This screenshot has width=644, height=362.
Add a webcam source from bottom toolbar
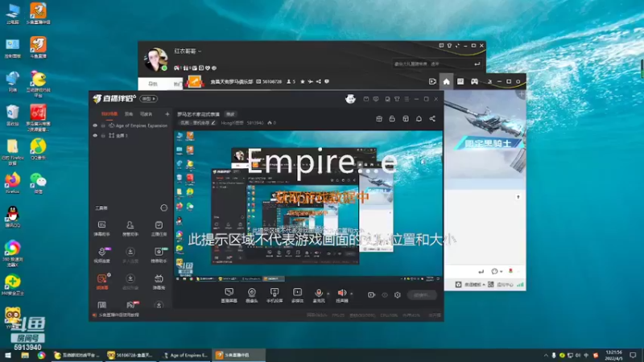click(x=252, y=292)
